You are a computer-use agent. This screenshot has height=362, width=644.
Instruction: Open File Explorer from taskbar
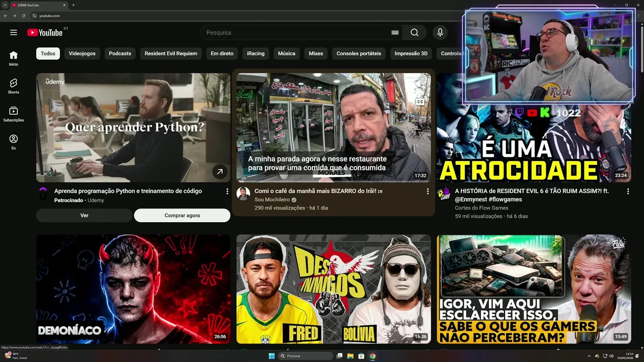coord(350,356)
